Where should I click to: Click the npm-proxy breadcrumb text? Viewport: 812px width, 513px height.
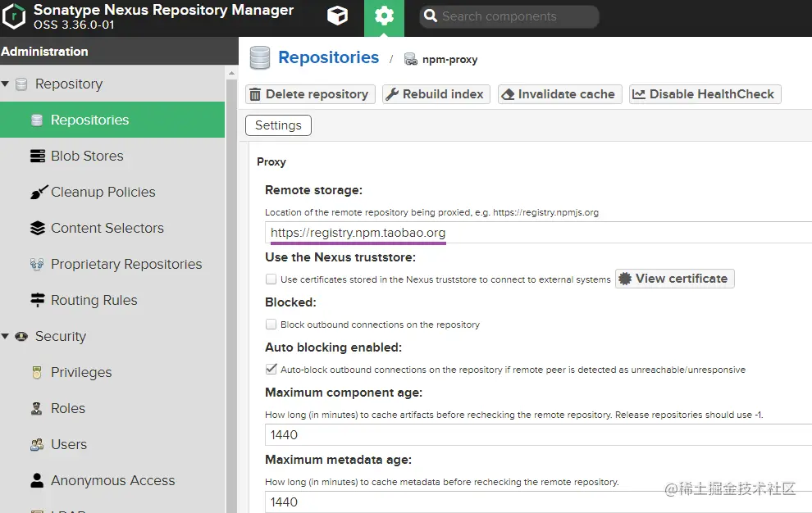450,60
